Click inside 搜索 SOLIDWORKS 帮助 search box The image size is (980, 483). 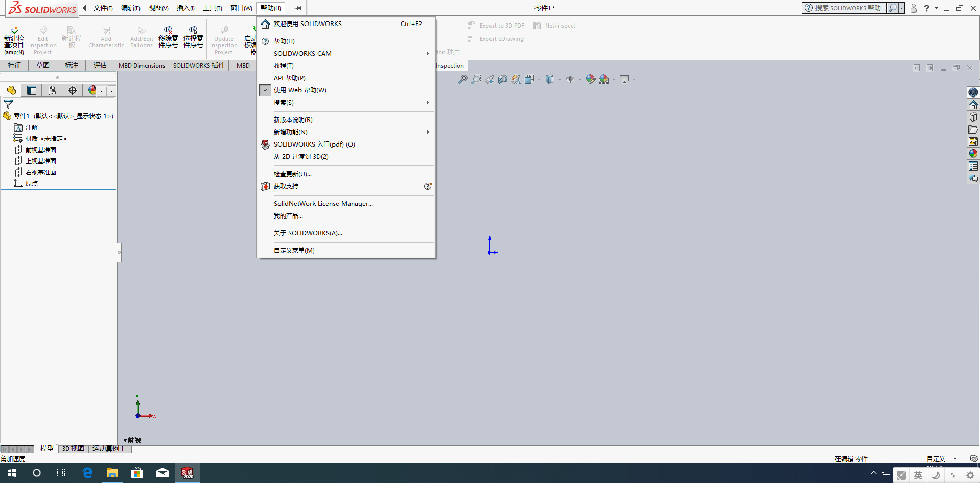click(848, 8)
